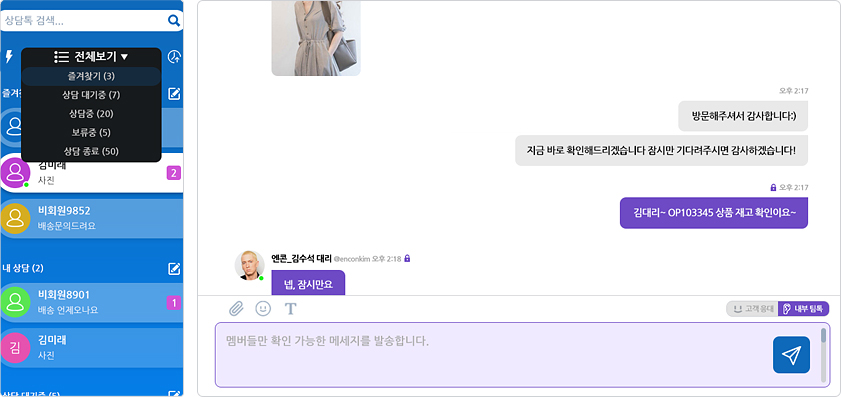Collapse the 전체보기 filter dropdown
This screenshot has height=397, width=841.
(91, 56)
